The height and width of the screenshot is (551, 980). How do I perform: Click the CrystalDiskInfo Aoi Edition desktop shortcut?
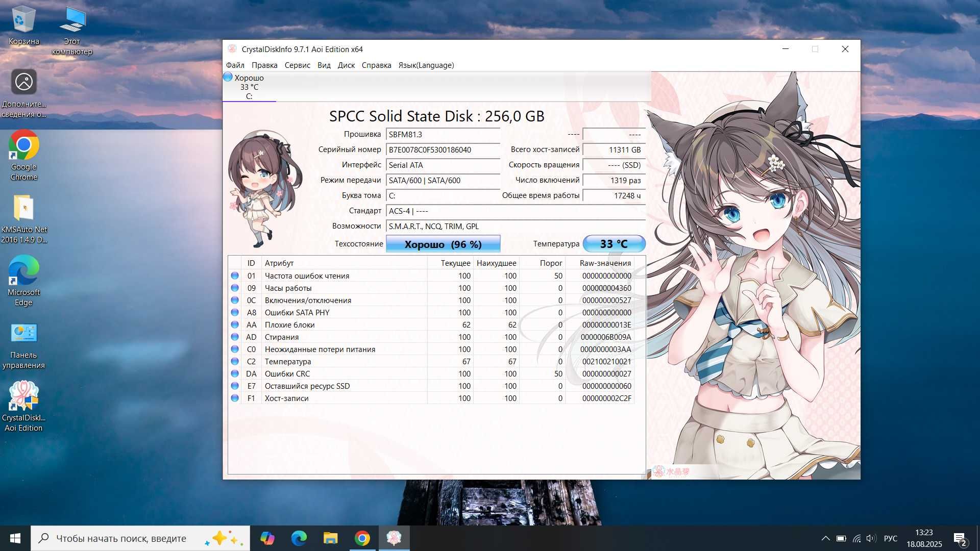click(23, 407)
